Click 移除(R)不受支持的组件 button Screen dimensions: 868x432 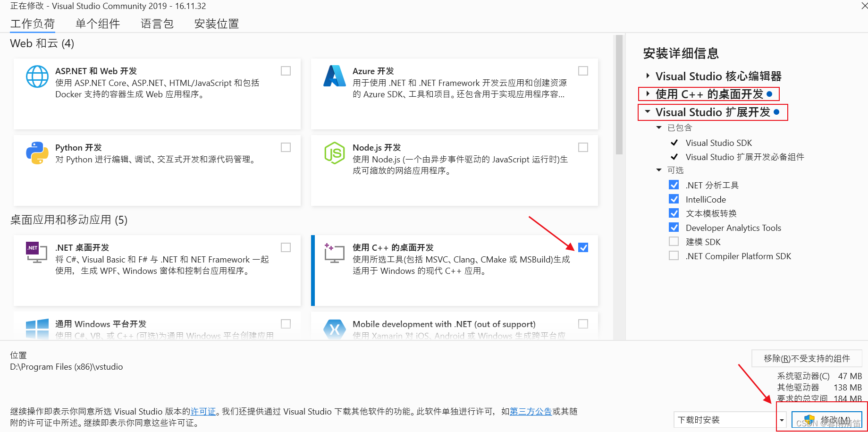(807, 358)
